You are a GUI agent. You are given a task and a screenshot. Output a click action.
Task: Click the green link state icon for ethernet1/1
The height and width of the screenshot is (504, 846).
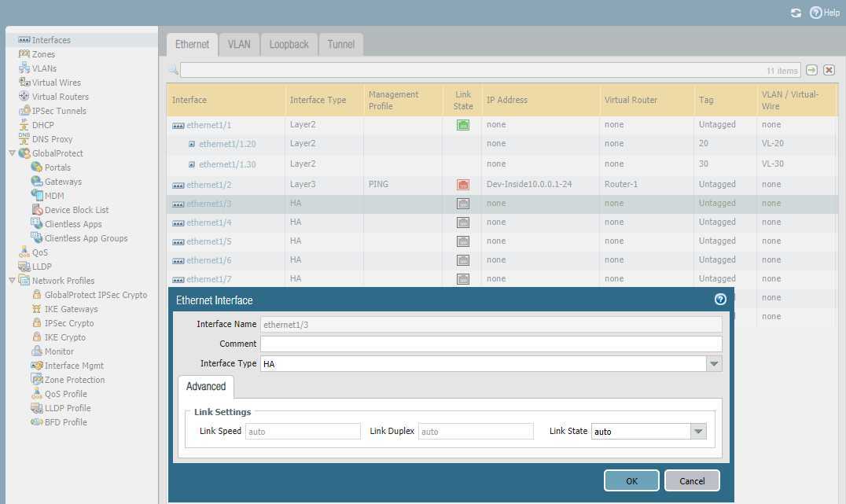click(x=463, y=125)
